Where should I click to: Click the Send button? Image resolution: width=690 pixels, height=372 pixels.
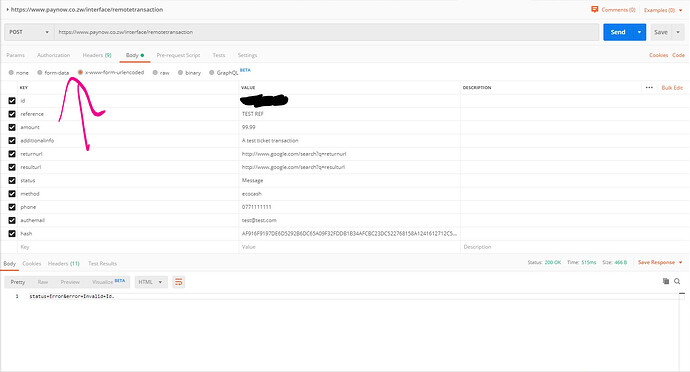618,32
